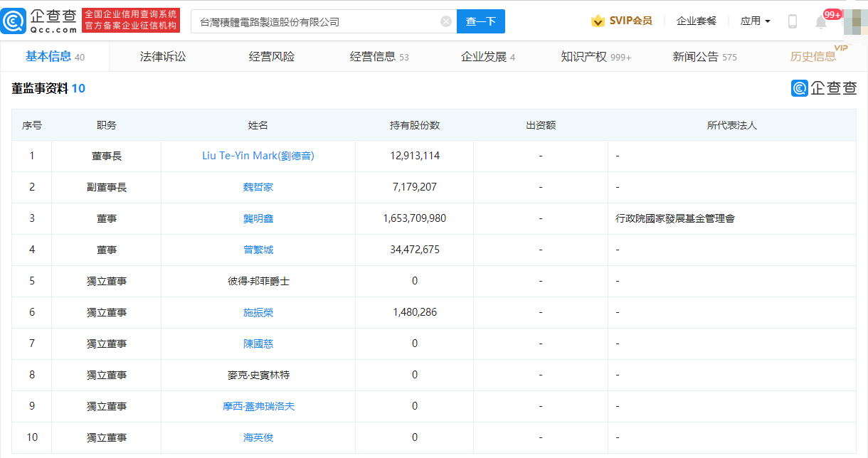Click the 出资额 column header
The height and width of the screenshot is (458, 868).
click(541, 125)
